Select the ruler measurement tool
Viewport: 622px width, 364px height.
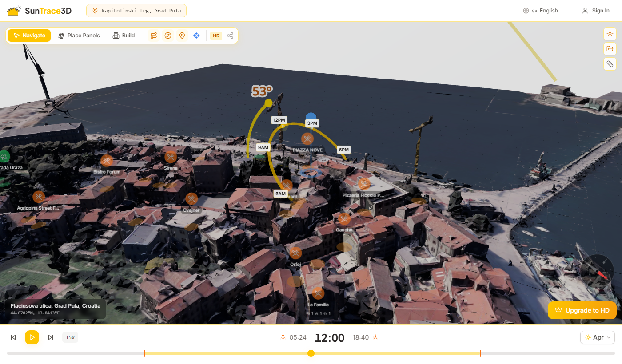(610, 64)
